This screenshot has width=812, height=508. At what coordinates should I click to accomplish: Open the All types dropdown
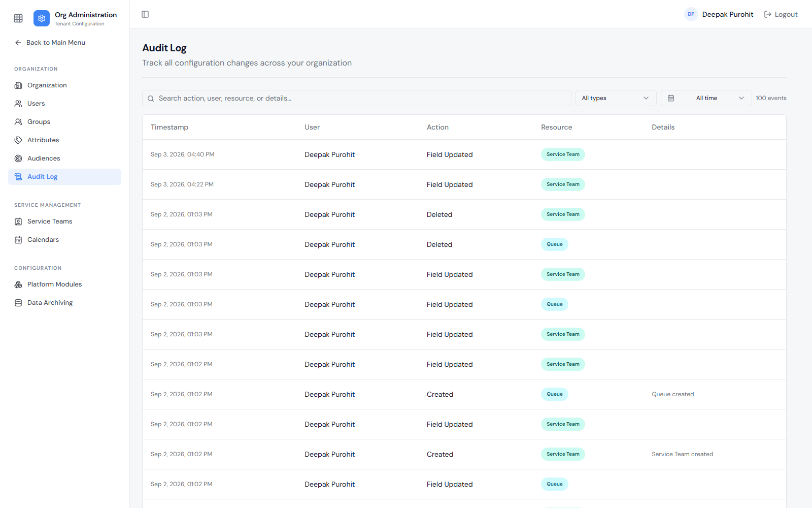click(616, 98)
